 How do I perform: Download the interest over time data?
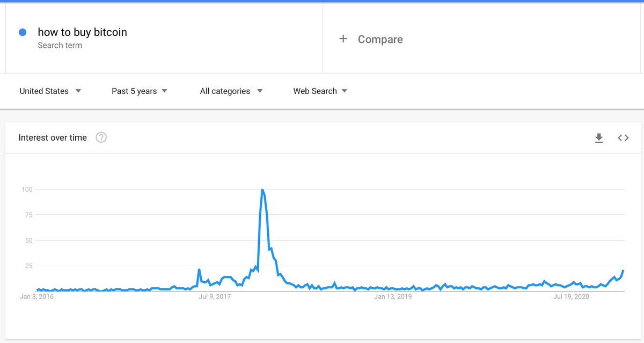(x=599, y=138)
